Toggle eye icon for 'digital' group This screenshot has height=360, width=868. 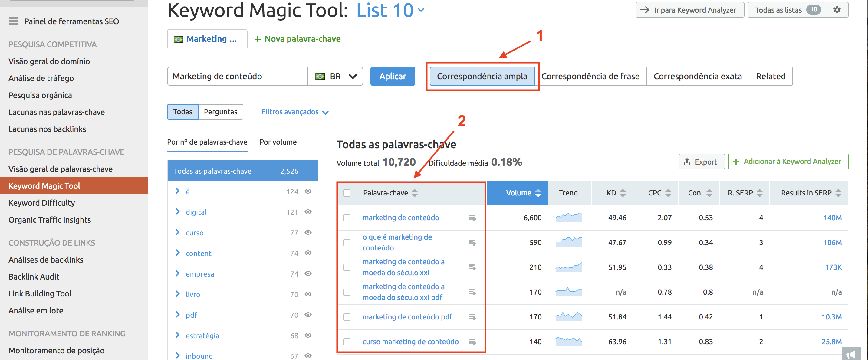coord(308,212)
